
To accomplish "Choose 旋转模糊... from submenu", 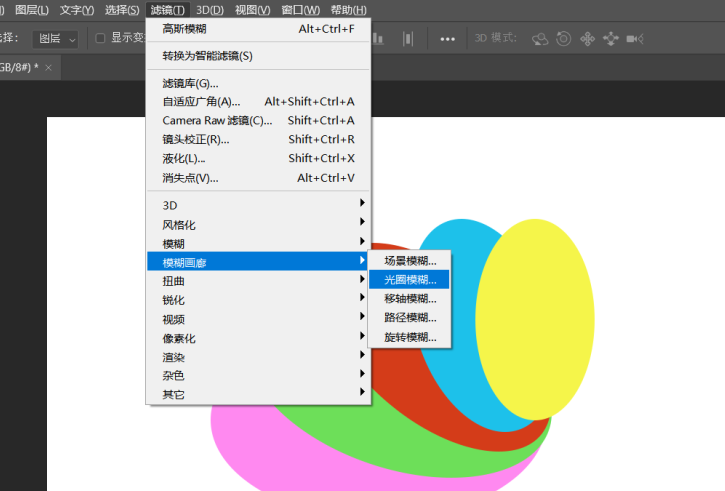I will (x=409, y=337).
